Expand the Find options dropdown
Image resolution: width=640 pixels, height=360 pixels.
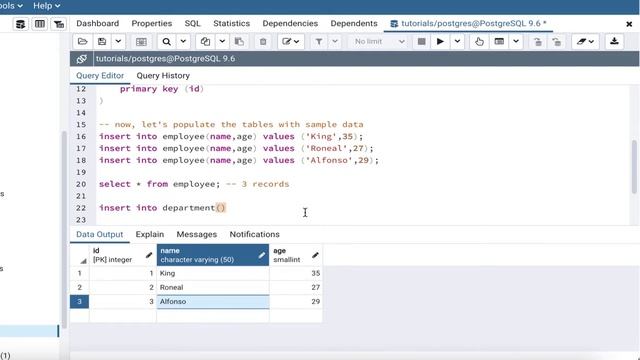(183, 42)
